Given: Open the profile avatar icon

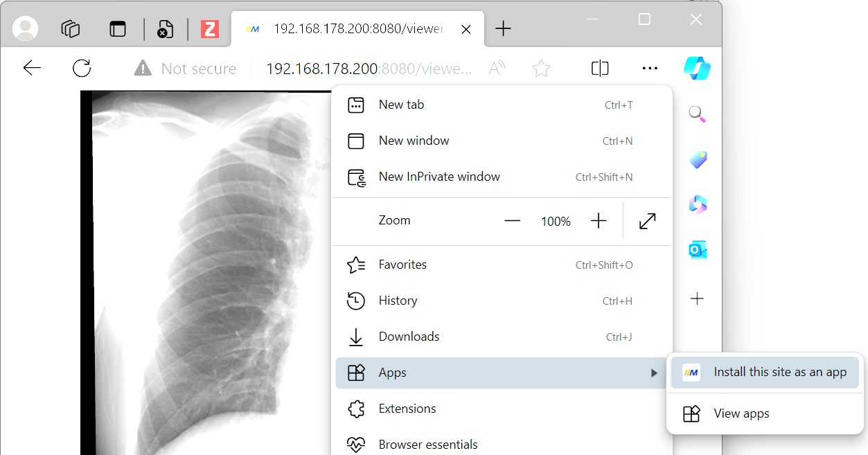Looking at the screenshot, I should (26, 28).
